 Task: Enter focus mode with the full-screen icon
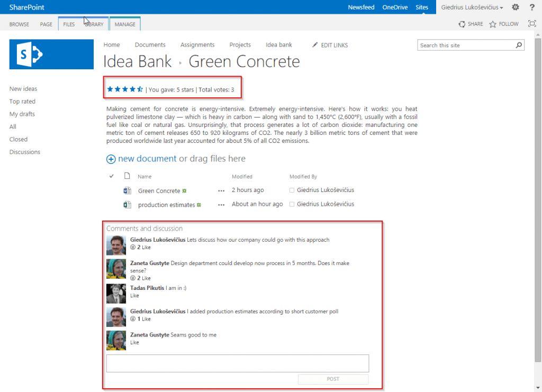[x=532, y=24]
